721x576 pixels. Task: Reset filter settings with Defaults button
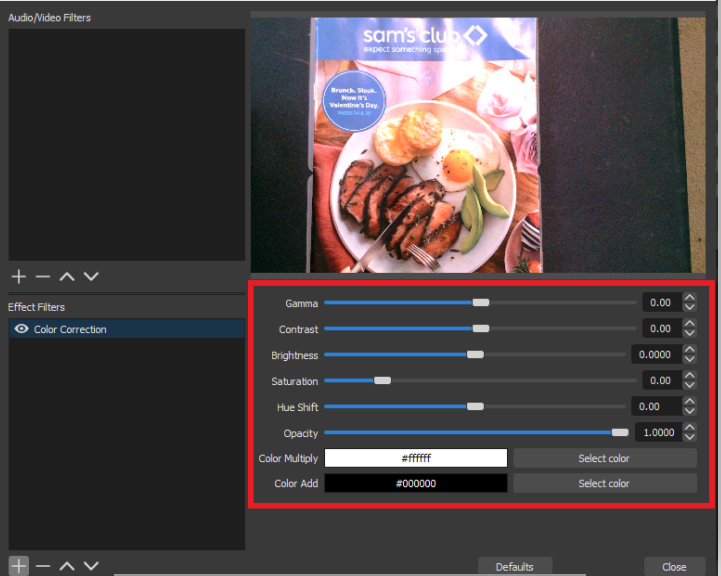click(x=514, y=567)
